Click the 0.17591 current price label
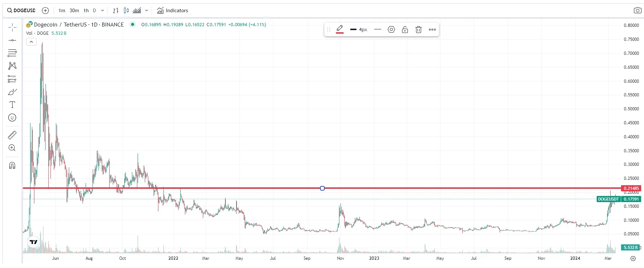The image size is (644, 268). [631, 199]
